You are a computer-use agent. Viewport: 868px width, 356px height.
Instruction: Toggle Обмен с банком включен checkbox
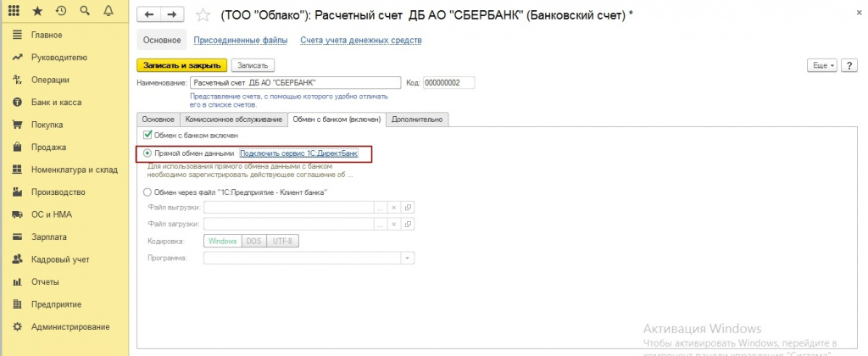point(147,135)
